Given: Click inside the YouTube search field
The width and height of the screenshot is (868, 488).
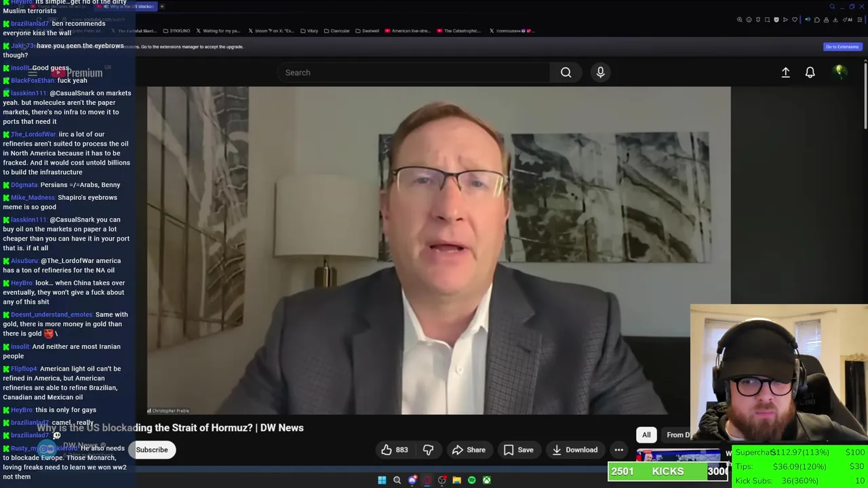Looking at the screenshot, I should pyautogui.click(x=414, y=73).
